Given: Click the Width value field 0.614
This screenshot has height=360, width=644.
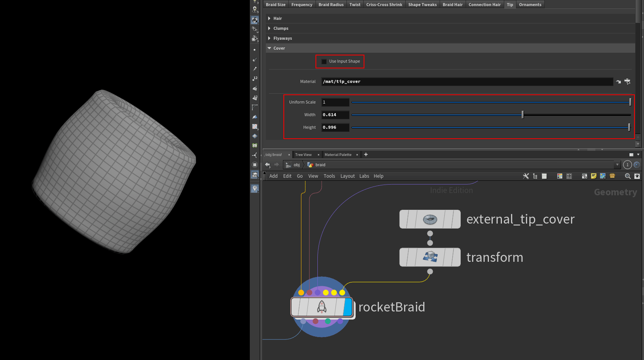Looking at the screenshot, I should pos(335,115).
